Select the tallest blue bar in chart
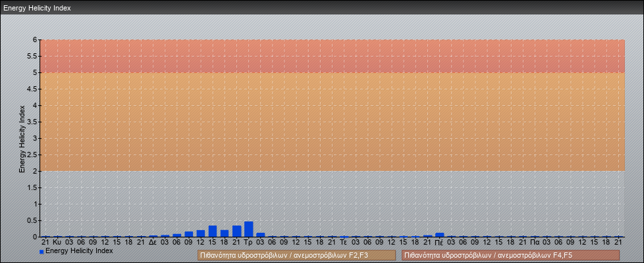The image size is (644, 263). click(248, 229)
